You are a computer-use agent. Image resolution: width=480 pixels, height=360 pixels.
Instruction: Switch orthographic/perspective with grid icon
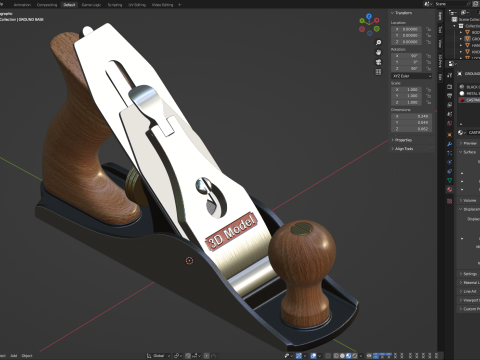pyautogui.click(x=378, y=72)
